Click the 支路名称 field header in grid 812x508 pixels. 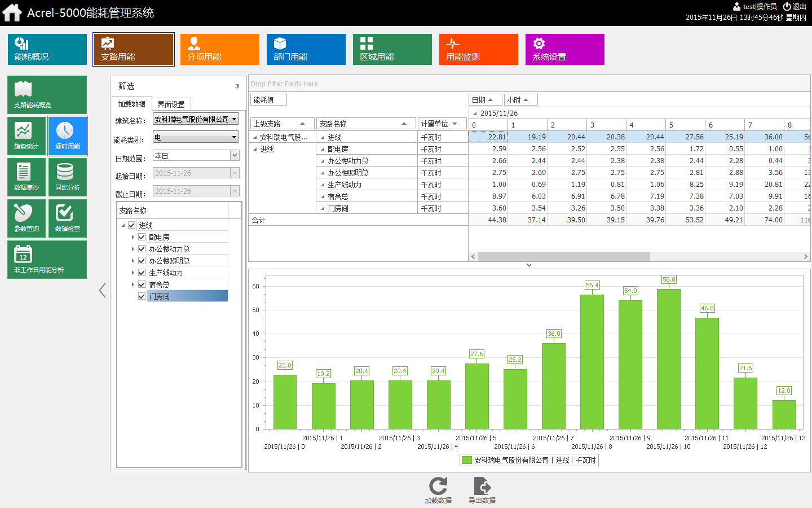click(x=365, y=124)
